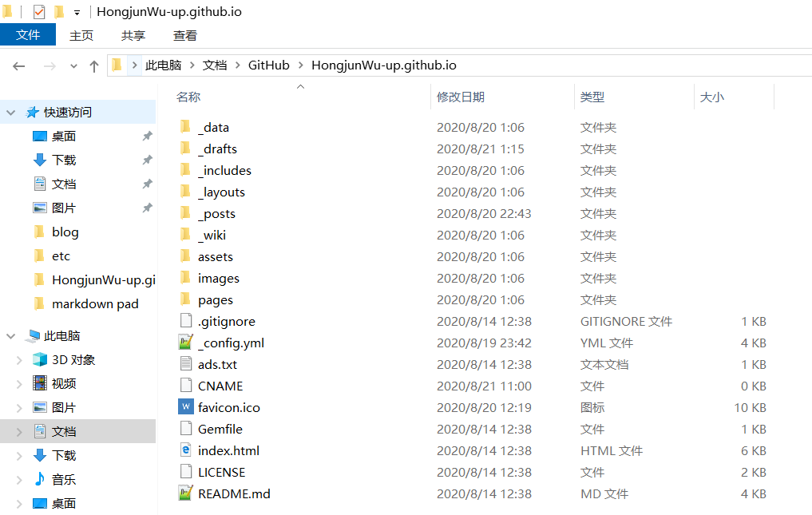Click the GITIGNORE 文件 type cell
The height and width of the screenshot is (515, 812).
[626, 321]
